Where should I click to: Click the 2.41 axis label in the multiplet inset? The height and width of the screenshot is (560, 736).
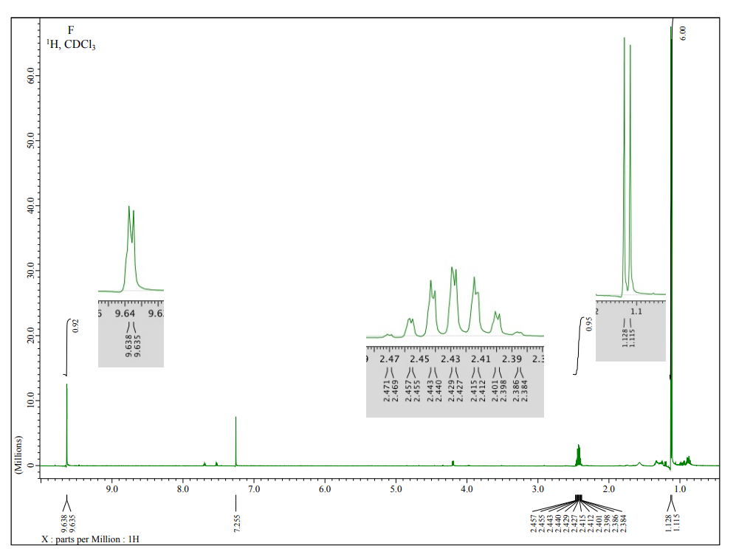tap(481, 359)
